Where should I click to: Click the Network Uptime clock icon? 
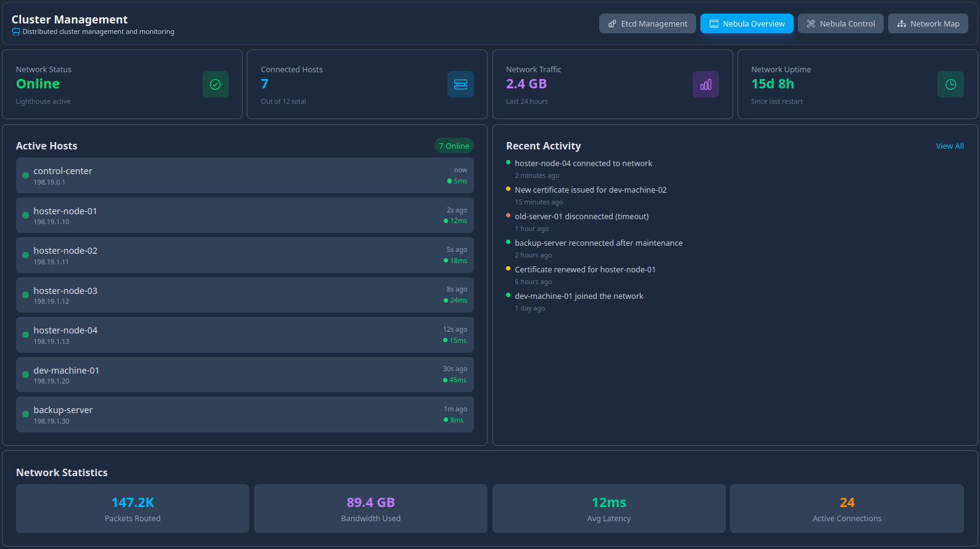coord(950,85)
